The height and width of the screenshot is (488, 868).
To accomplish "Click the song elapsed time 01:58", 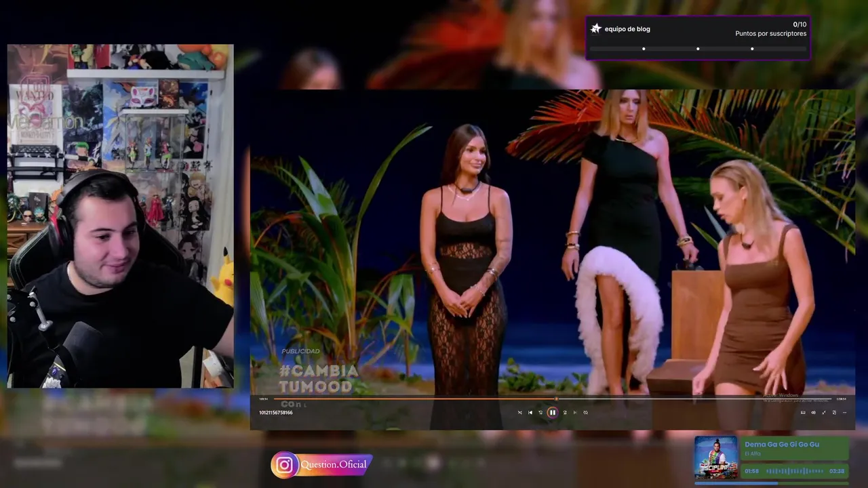I will 752,471.
